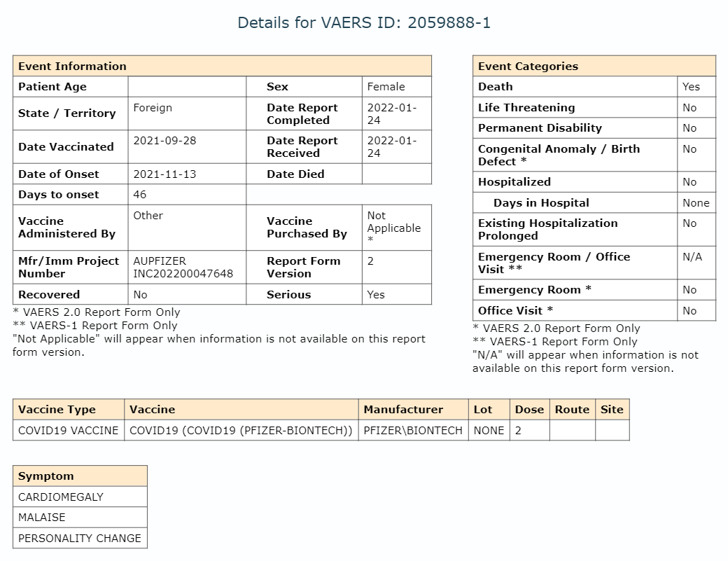Select Date Vaccinated value 2021-09-28

[164, 141]
